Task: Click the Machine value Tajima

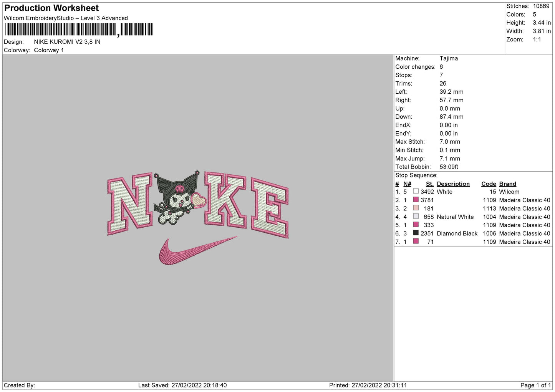Action: coord(449,58)
